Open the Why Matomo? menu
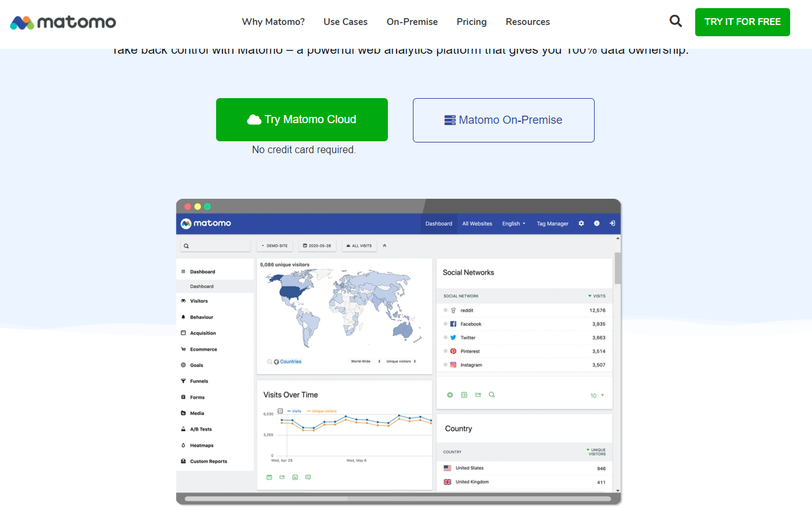The width and height of the screenshot is (812, 525). [x=274, y=22]
